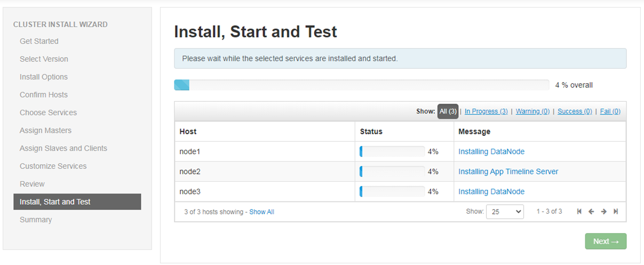Click node2 status progress bar
This screenshot has width=644, height=265.
392,172
